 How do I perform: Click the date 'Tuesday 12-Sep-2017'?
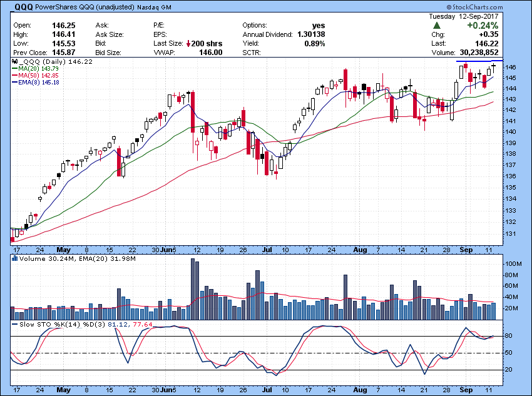coord(463,16)
